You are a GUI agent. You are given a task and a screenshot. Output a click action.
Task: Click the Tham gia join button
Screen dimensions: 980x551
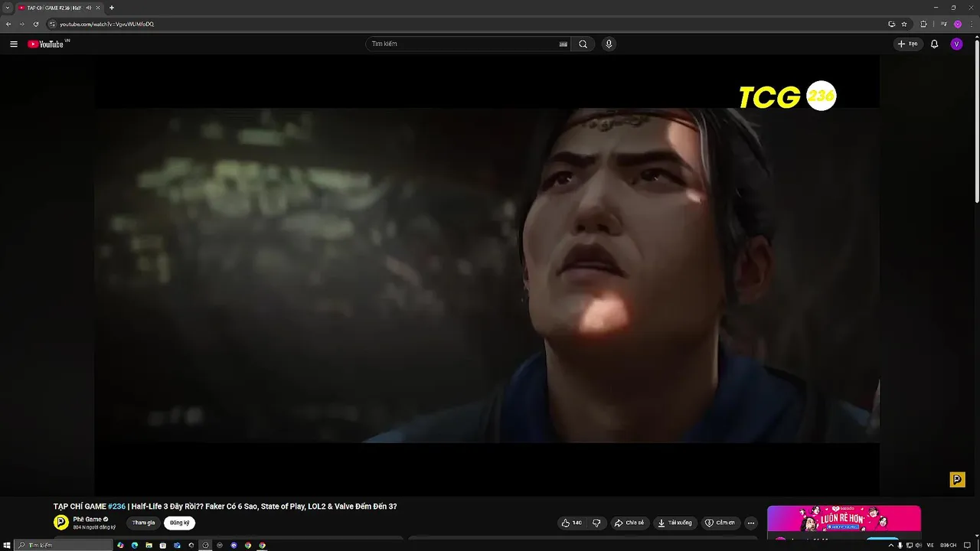pos(143,523)
